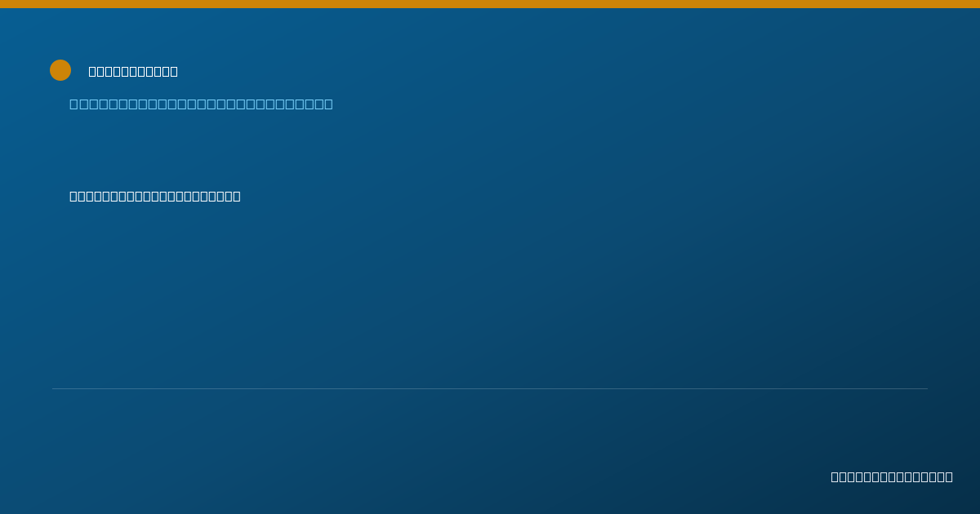
Task: Click the orange circle icon
Action: point(60,70)
